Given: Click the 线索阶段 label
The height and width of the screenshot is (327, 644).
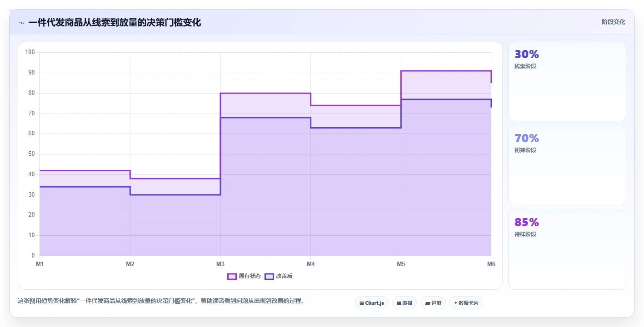Looking at the screenshot, I should [x=525, y=66].
